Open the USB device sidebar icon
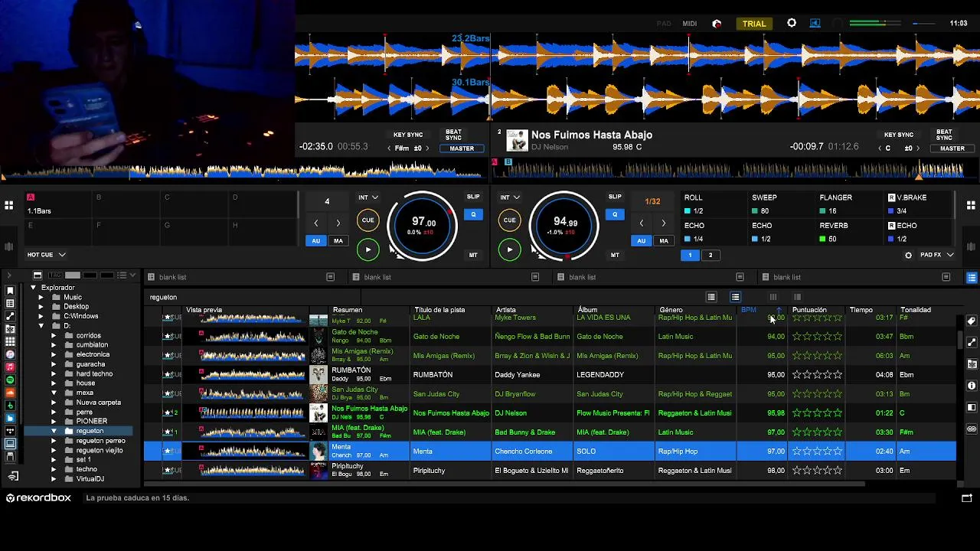Screen dimensions: 980x551 click(10, 457)
